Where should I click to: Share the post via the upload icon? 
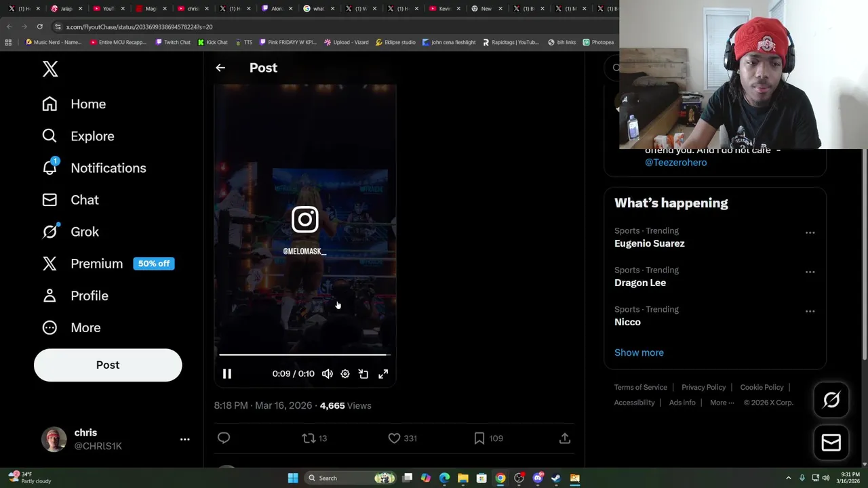tap(565, 439)
